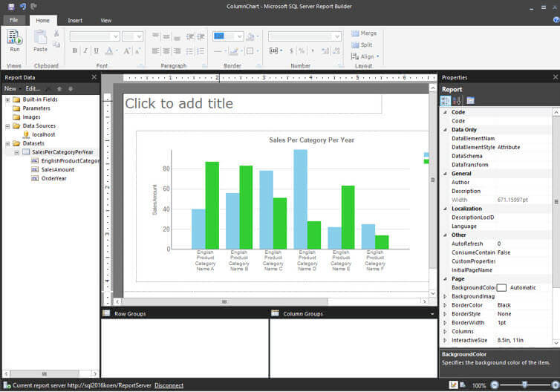
Task: Apply currency dollar number format
Action: click(x=291, y=51)
